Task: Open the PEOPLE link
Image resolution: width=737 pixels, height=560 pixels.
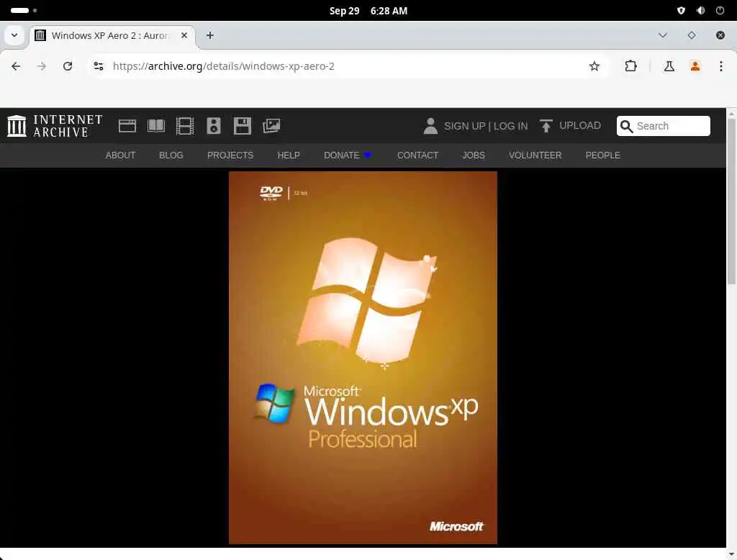Action: click(602, 155)
